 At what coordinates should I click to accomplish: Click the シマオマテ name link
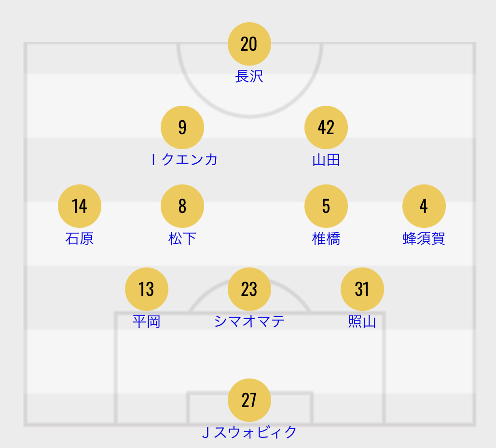click(249, 322)
